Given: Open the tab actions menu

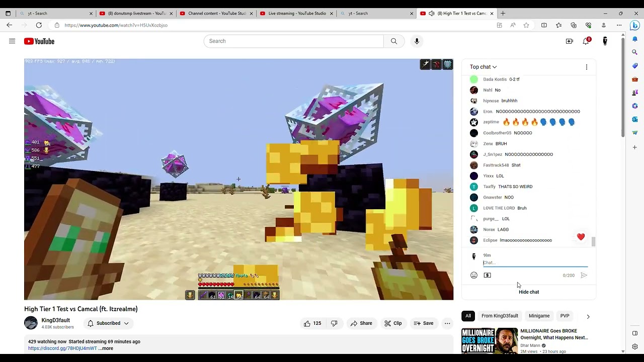Looking at the screenshot, I should [8, 14].
